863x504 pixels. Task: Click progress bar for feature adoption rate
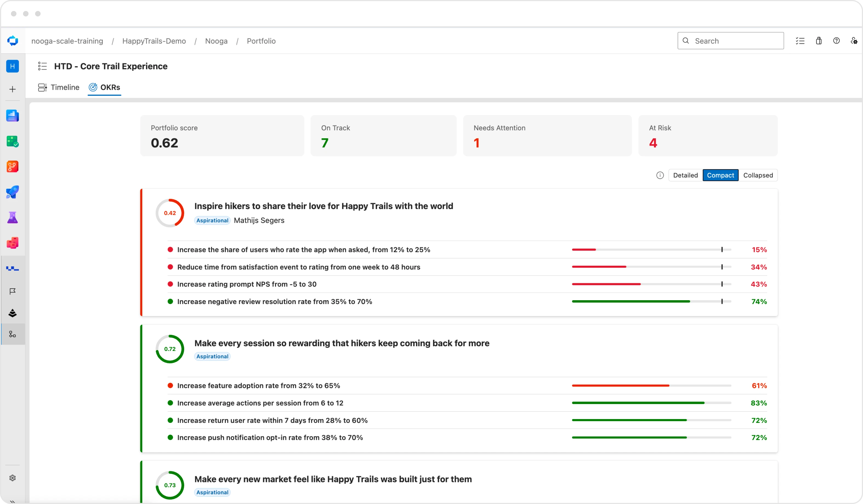(651, 386)
